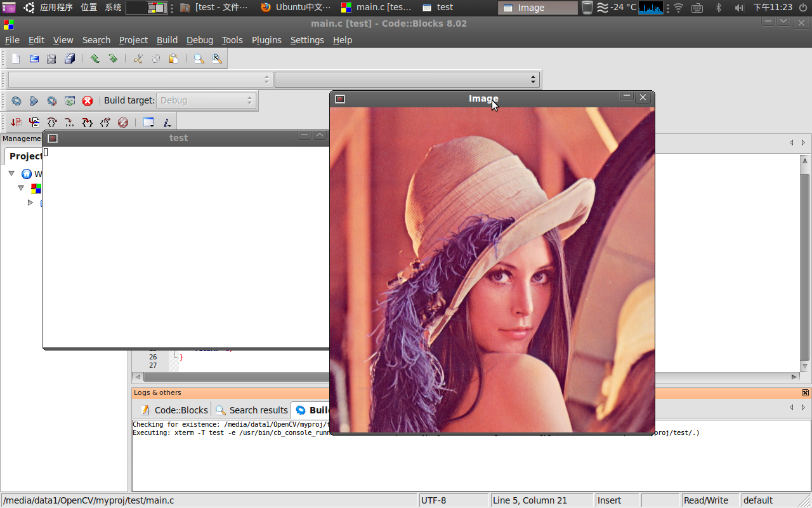Click the Open file toolbar icon
The image size is (812, 508).
point(34,58)
